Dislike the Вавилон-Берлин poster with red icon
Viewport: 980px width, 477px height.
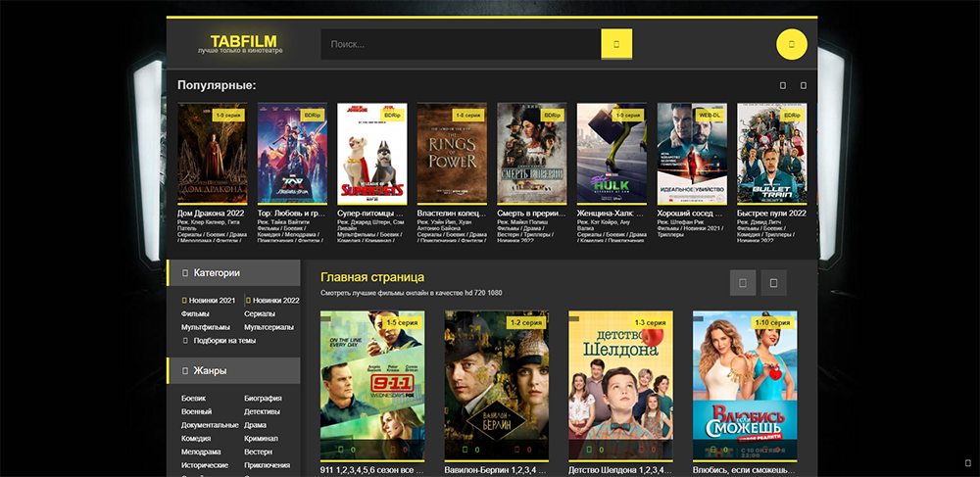[x=517, y=450]
